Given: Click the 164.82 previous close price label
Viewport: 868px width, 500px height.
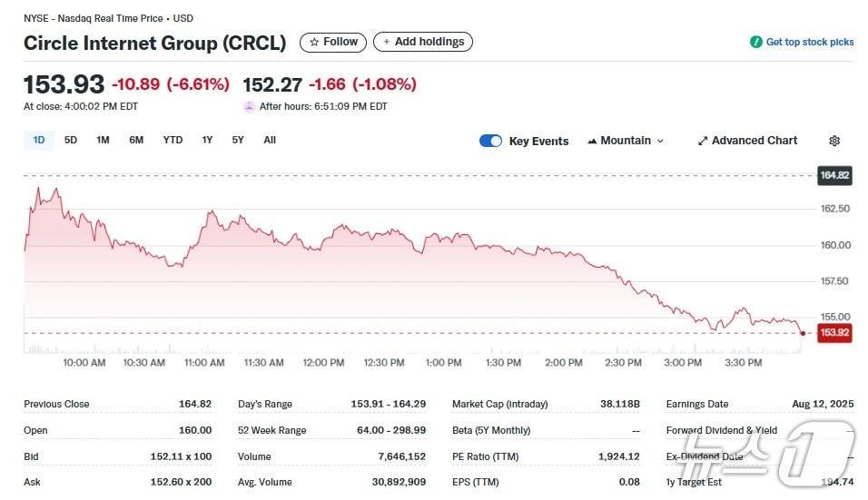Looking at the screenshot, I should pos(833,176).
